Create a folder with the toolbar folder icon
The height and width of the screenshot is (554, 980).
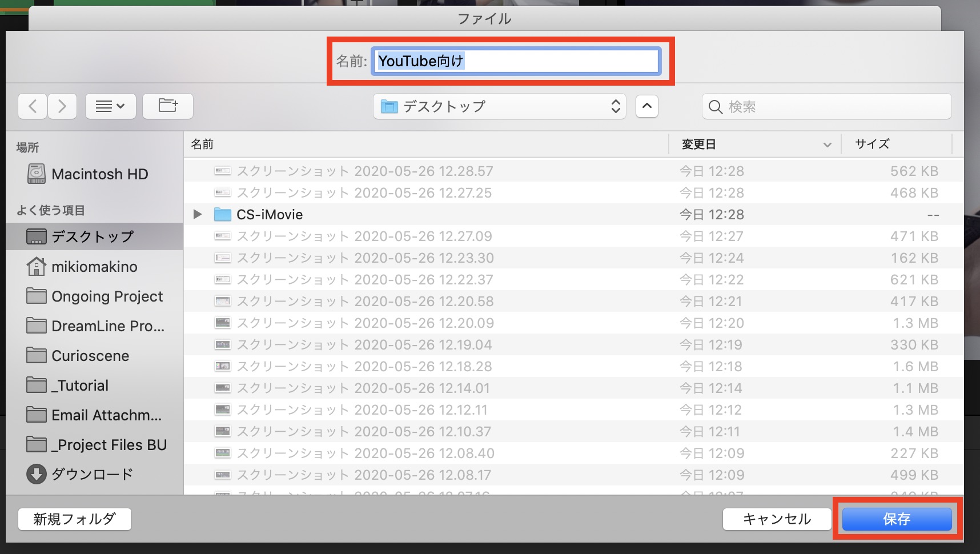[x=168, y=106]
